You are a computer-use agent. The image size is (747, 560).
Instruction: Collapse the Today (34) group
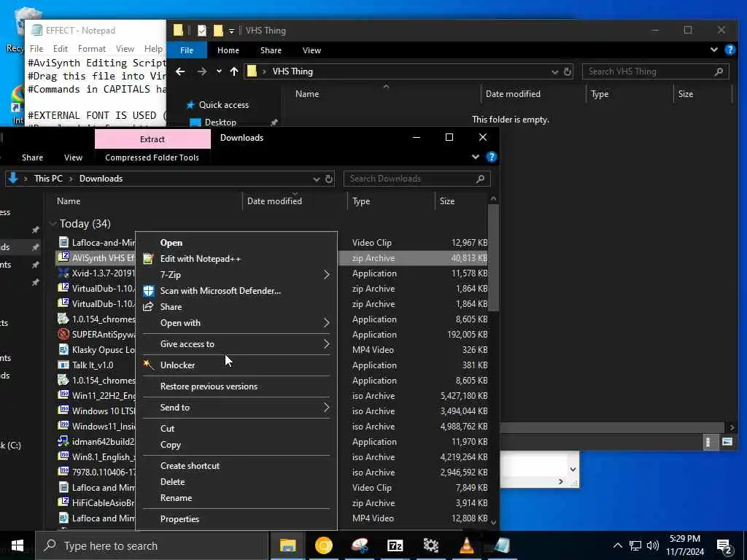click(53, 223)
